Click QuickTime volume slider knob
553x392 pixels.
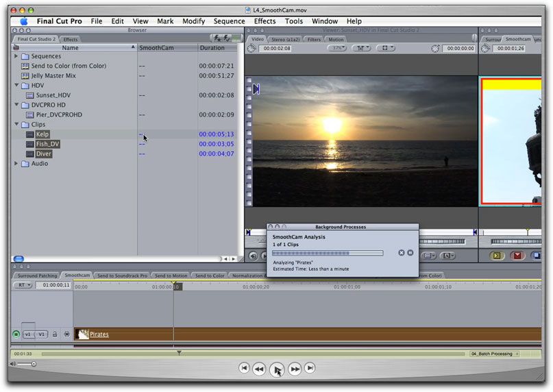pos(34,364)
